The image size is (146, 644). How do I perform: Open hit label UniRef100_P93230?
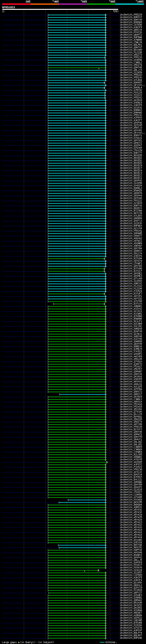click(131, 32)
